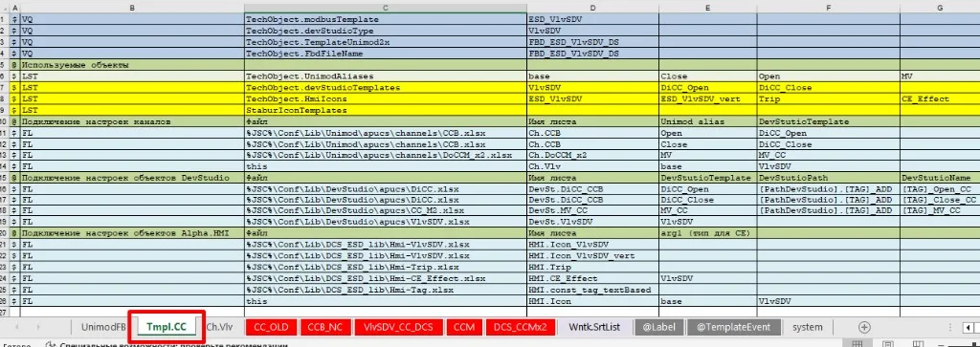Click cell [TAG]_Open_CC
This screenshot has width=980, height=347.
click(x=940, y=189)
